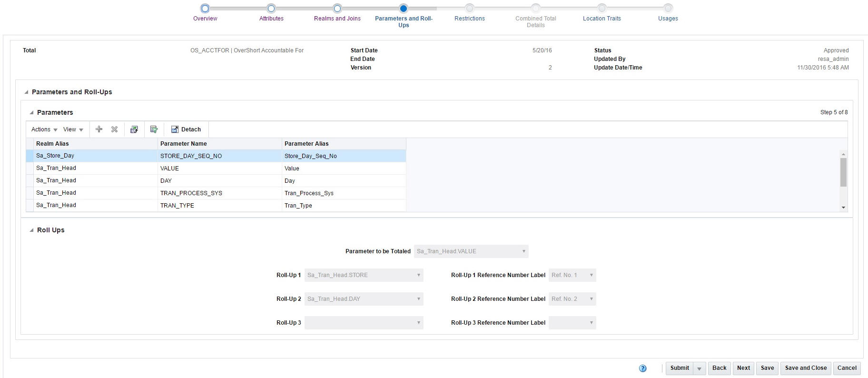The width and height of the screenshot is (868, 378).
Task: Open Roll-Up 1 Reference Number Label dropdown
Action: click(x=572, y=275)
